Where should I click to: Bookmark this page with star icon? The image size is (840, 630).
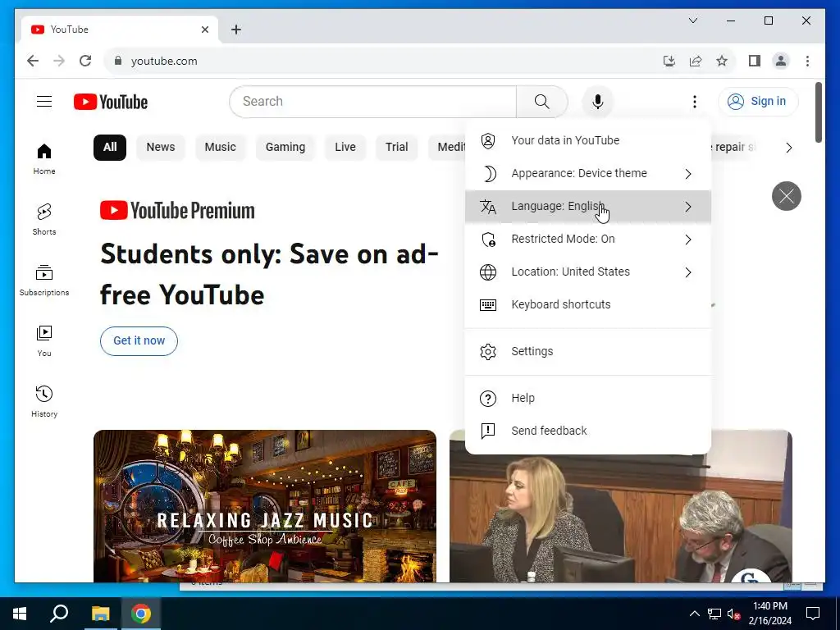click(722, 61)
